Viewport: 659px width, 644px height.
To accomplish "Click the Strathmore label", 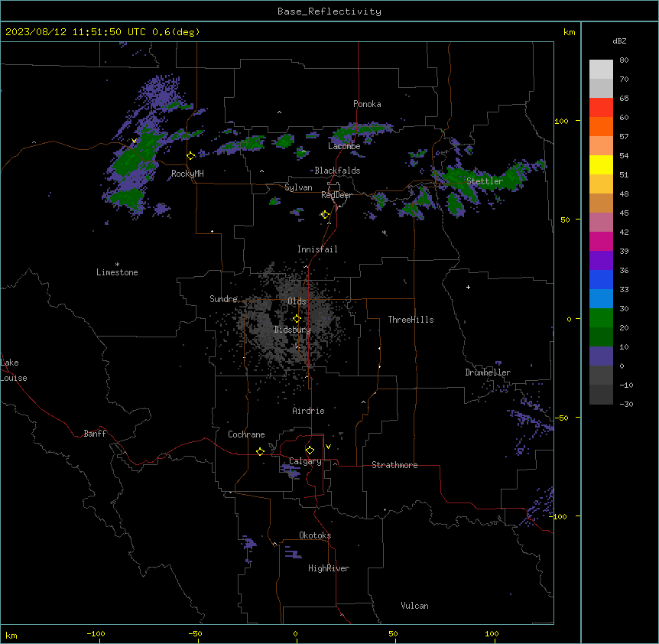I will click(x=394, y=465).
